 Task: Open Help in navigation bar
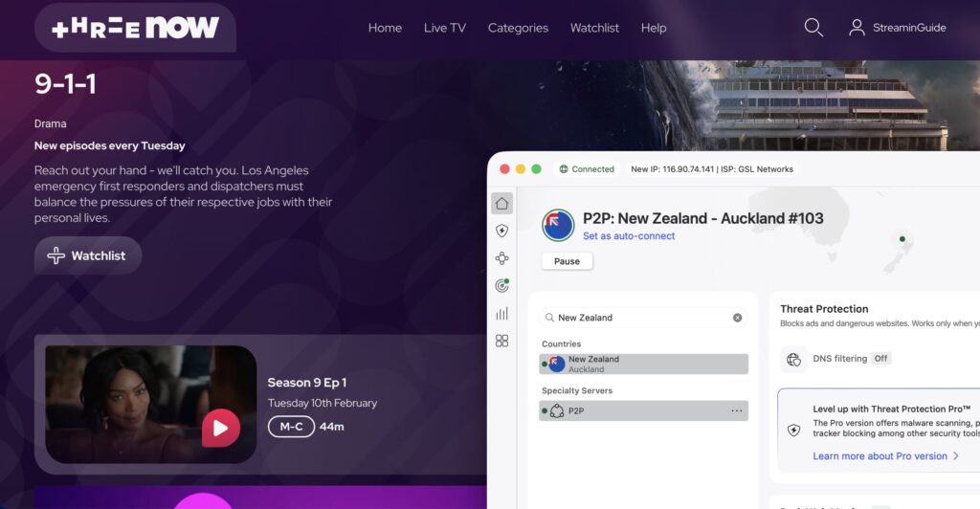tap(654, 28)
